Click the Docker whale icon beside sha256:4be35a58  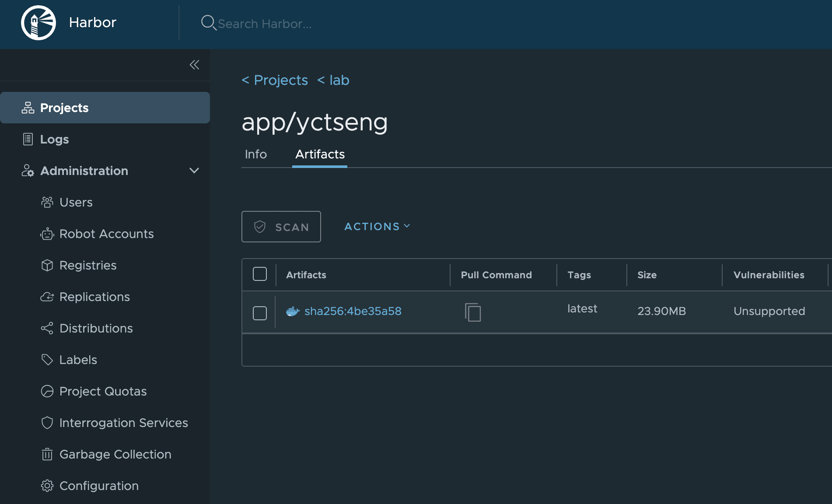click(293, 311)
